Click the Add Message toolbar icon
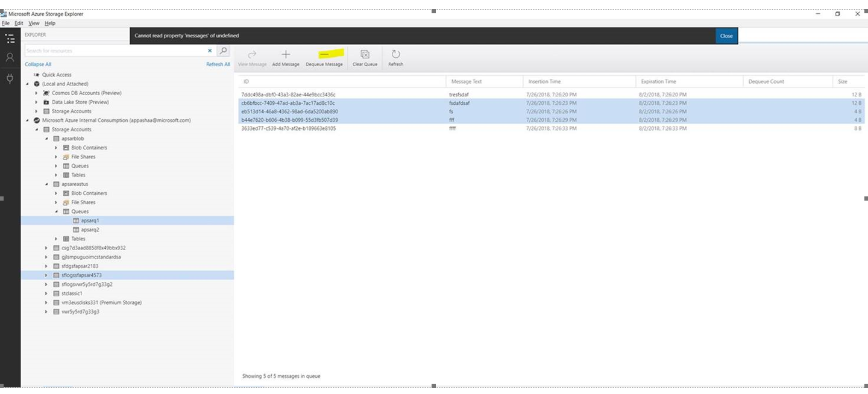The width and height of the screenshot is (868, 394). (286, 57)
